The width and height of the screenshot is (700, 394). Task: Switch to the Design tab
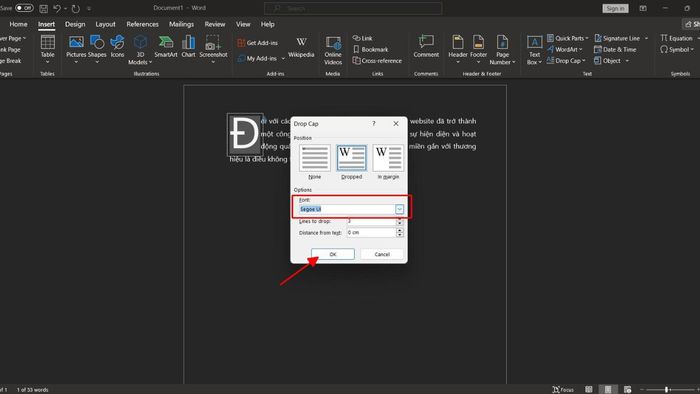pyautogui.click(x=75, y=24)
